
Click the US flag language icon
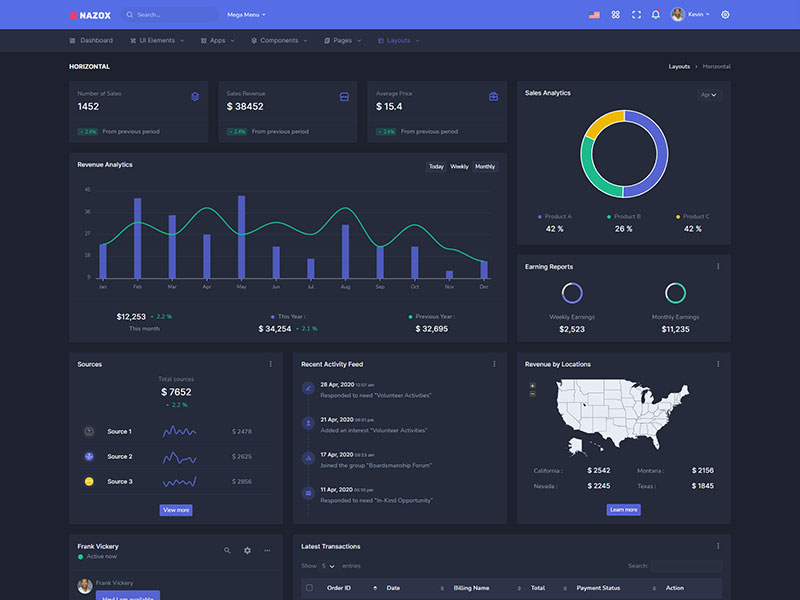[x=594, y=15]
